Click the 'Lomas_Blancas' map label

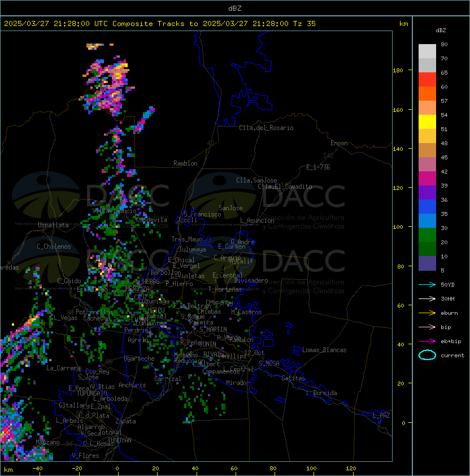pos(324,350)
